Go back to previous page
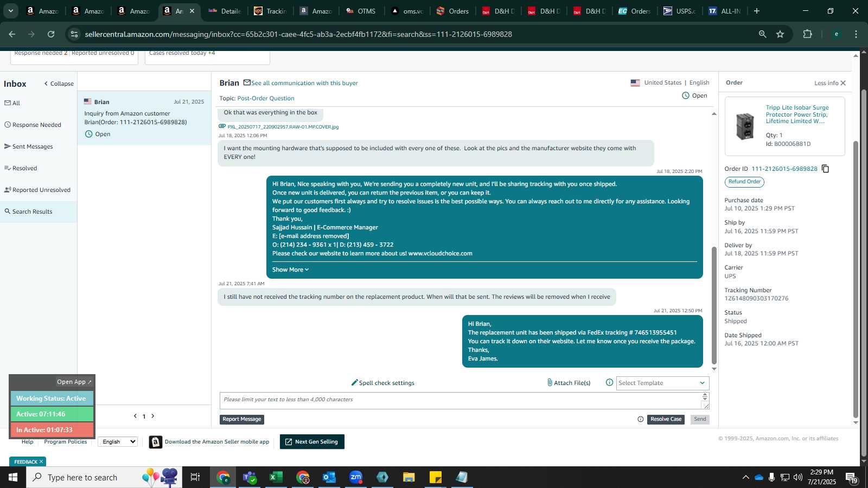The image size is (868, 488). pos(12,34)
